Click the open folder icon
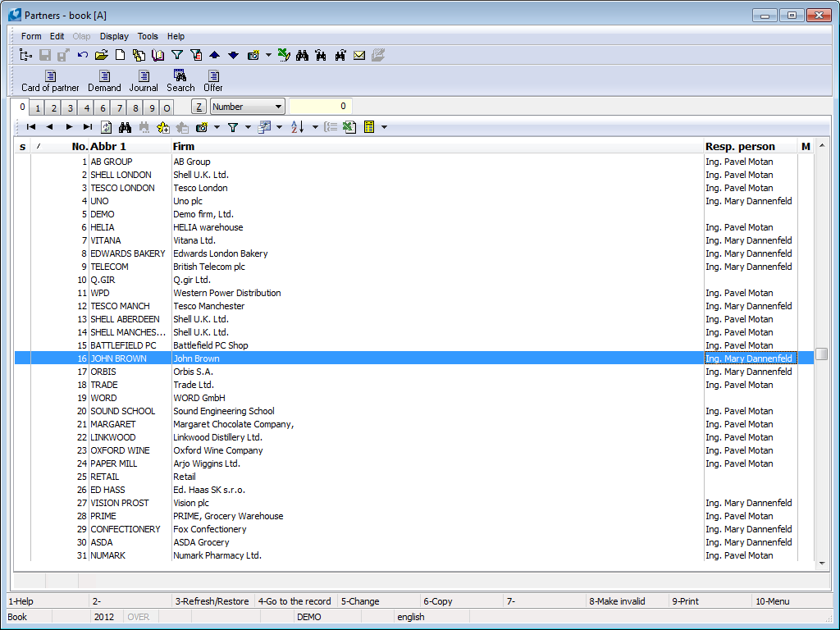The height and width of the screenshot is (630, 840). click(x=101, y=55)
